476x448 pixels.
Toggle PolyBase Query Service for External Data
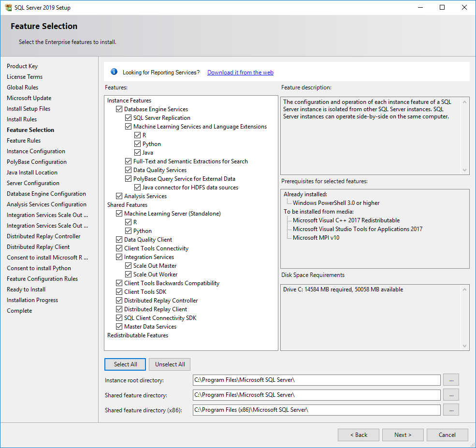pos(128,179)
